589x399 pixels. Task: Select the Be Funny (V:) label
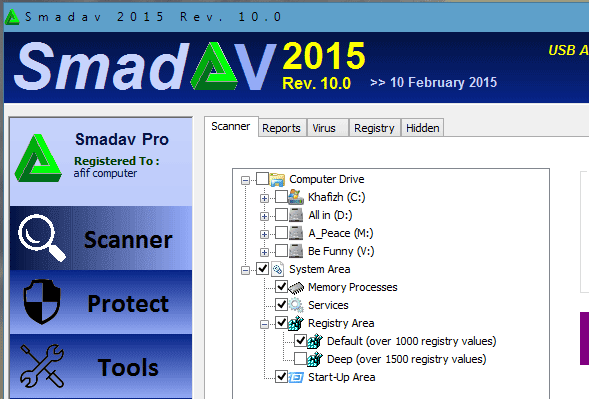click(x=341, y=251)
